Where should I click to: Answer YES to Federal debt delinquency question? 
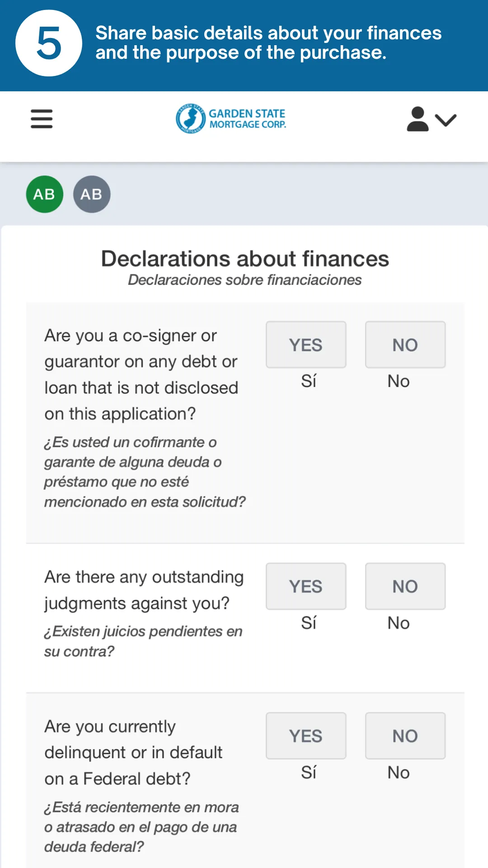click(x=306, y=736)
